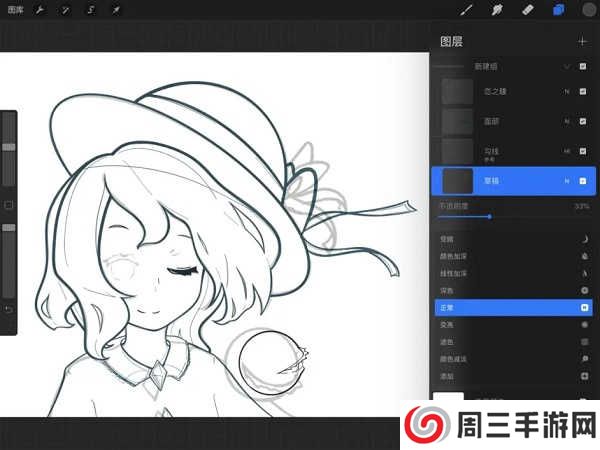Image resolution: width=600 pixels, height=450 pixels.
Task: Click the Add plus square icon
Action: 585,376
